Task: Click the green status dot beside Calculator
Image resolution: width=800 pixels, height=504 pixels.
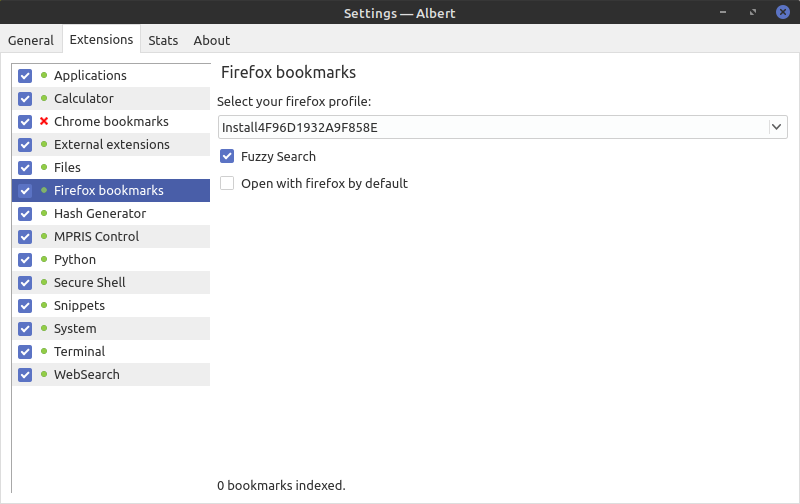Action: [x=44, y=98]
